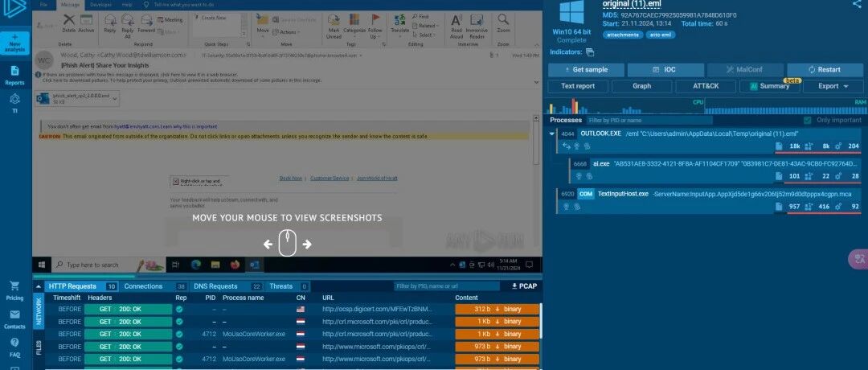Collapse the OUTLOOK.EXE process tree
Screen dimensions: 868x370
point(552,134)
